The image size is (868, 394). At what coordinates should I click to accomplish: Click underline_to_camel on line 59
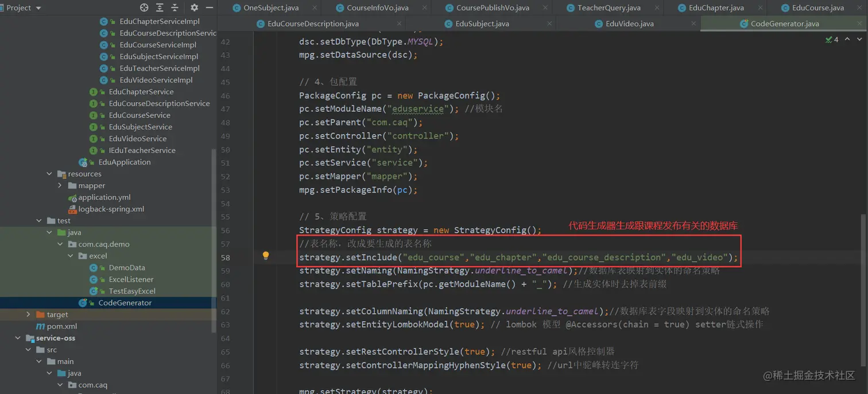pyautogui.click(x=522, y=271)
